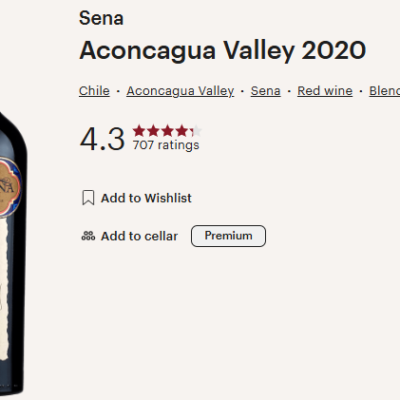Click the partially filled fifth star
Screen dimensions: 400x400
196,131
